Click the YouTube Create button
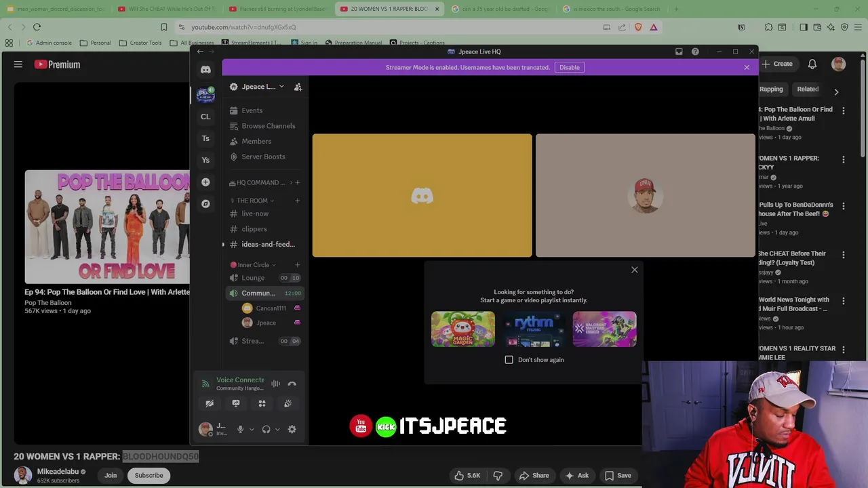 pos(777,64)
